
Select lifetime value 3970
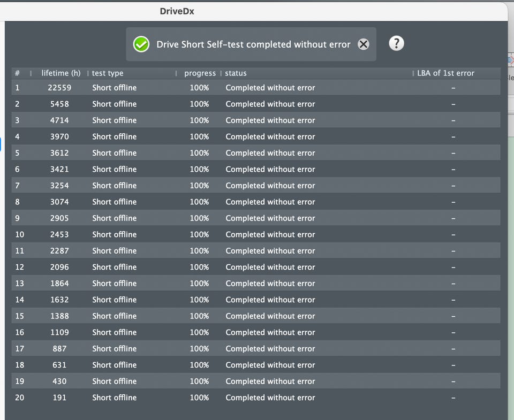[59, 136]
